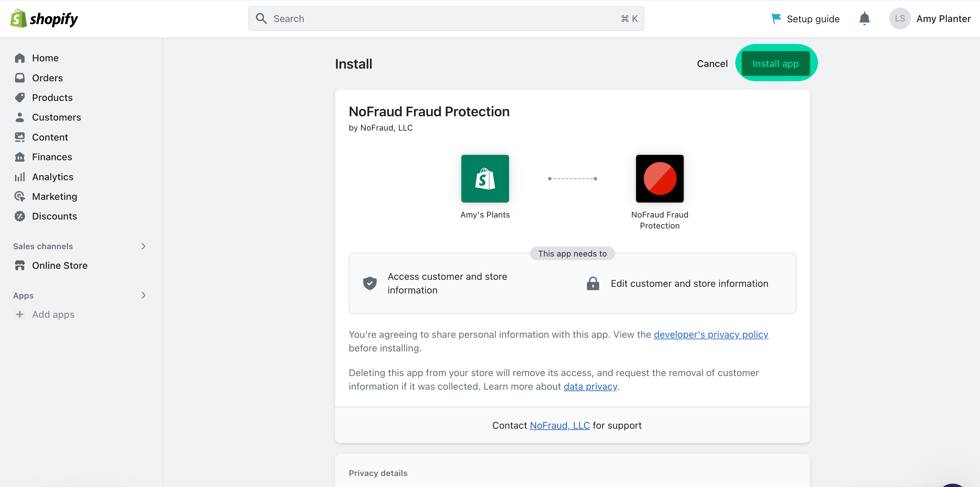Image resolution: width=980 pixels, height=487 pixels.
Task: Select the Finances bank icon
Action: pos(20,157)
